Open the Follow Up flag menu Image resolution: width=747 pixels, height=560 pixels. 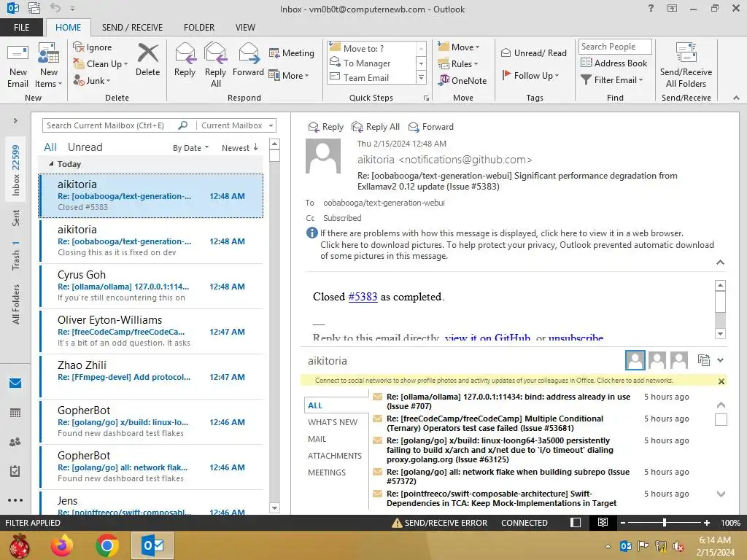click(530, 75)
